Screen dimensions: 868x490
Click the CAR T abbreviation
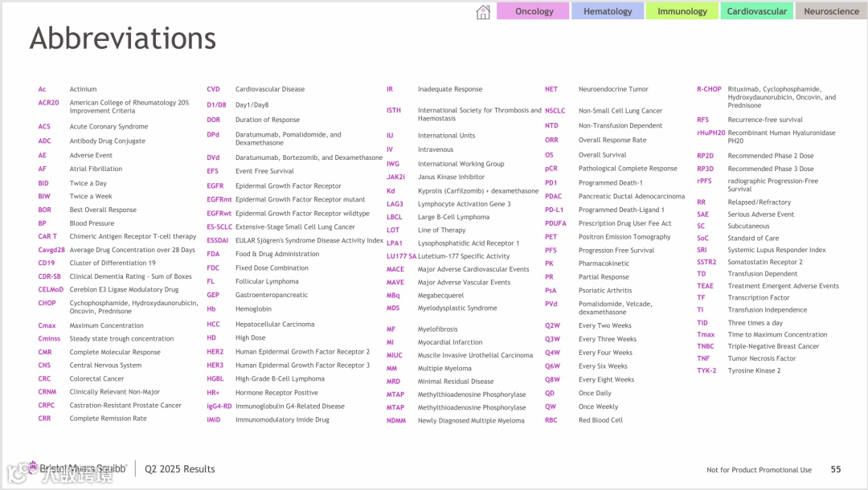tap(47, 236)
